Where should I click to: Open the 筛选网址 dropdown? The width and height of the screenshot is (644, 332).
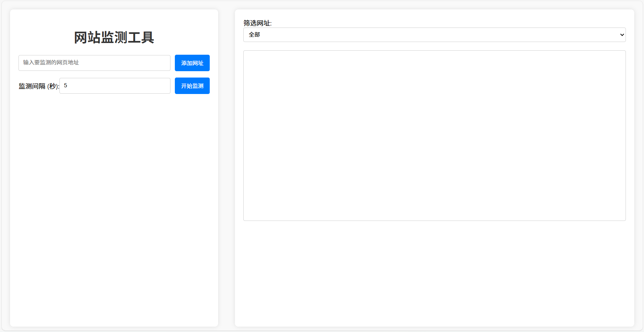(434, 35)
